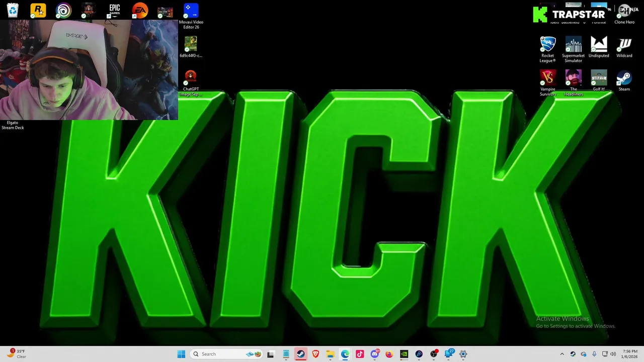Launch the EA app desktop icon

[x=140, y=10]
